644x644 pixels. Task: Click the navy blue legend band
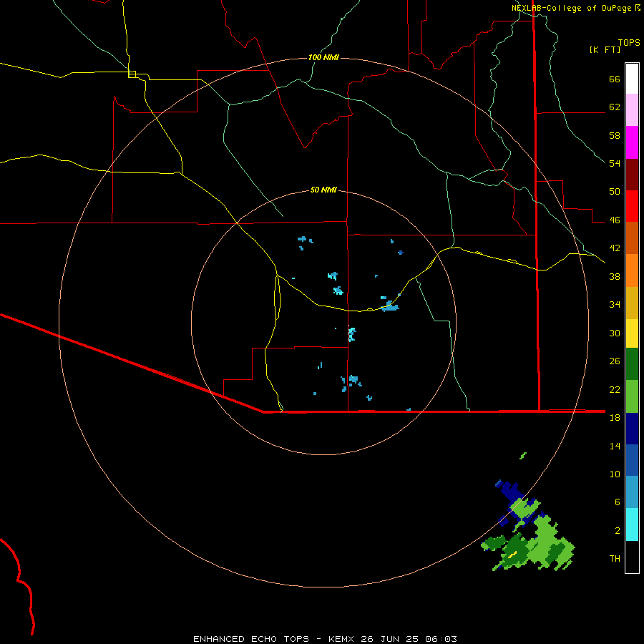(x=632, y=429)
